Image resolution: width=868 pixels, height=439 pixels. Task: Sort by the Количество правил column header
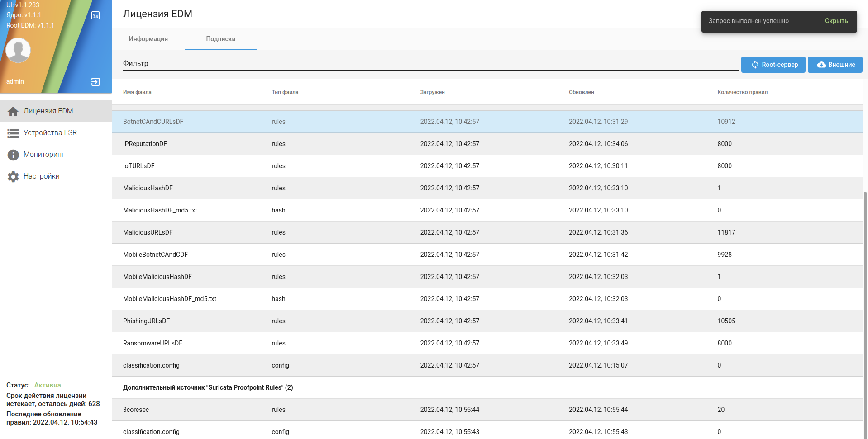742,92
